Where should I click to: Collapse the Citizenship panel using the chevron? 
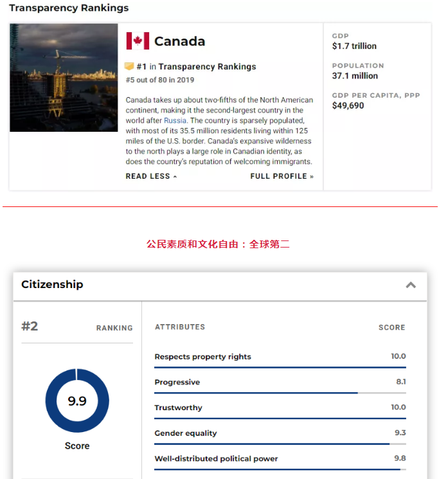click(x=411, y=285)
